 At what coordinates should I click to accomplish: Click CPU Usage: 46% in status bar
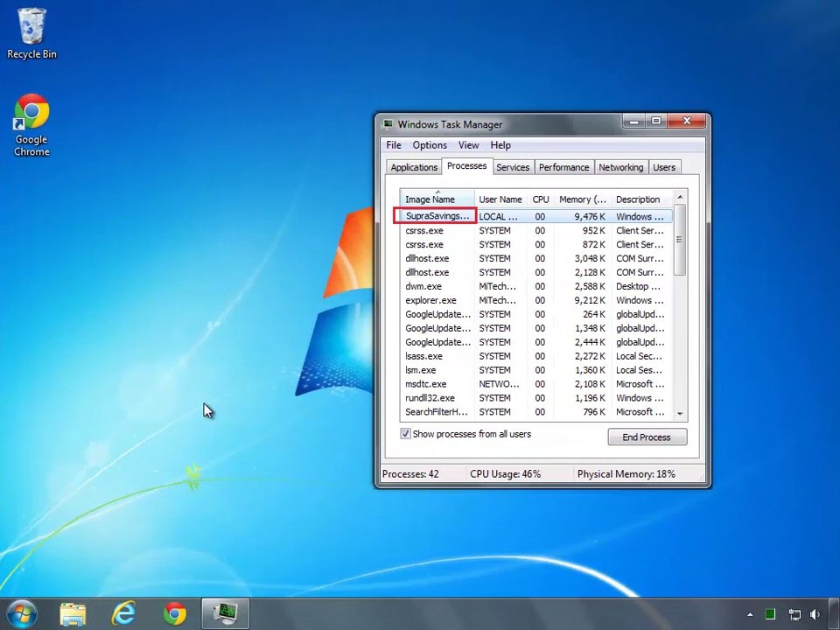tap(505, 474)
